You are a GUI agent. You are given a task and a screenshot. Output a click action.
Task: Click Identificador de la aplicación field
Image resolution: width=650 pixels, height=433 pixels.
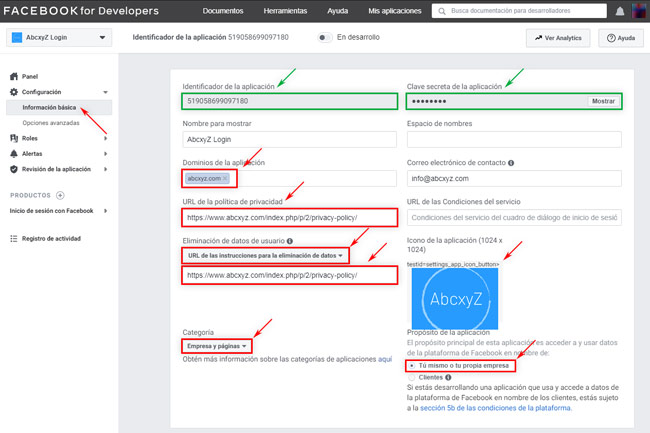289,101
